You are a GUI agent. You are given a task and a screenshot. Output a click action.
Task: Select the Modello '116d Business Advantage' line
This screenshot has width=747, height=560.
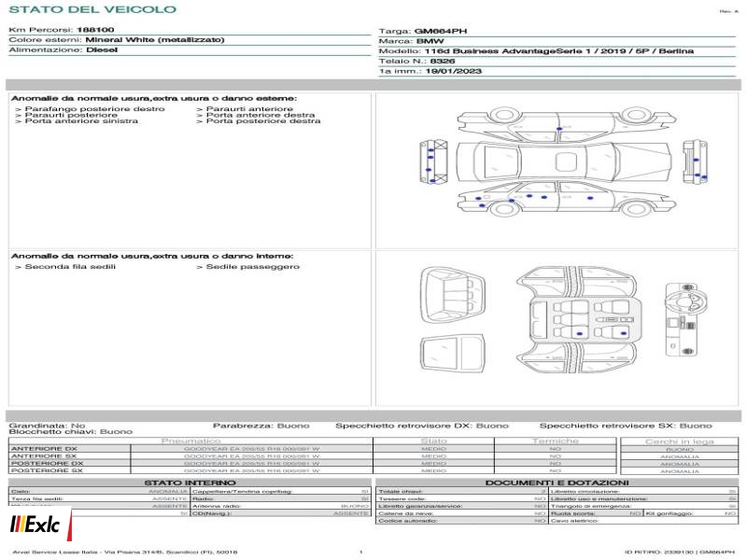[x=558, y=51]
